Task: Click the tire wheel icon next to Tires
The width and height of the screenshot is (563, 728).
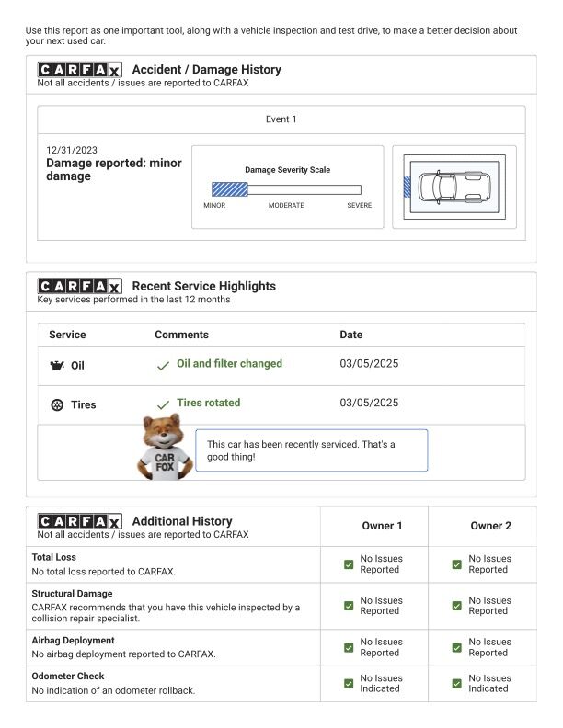Action: click(57, 404)
